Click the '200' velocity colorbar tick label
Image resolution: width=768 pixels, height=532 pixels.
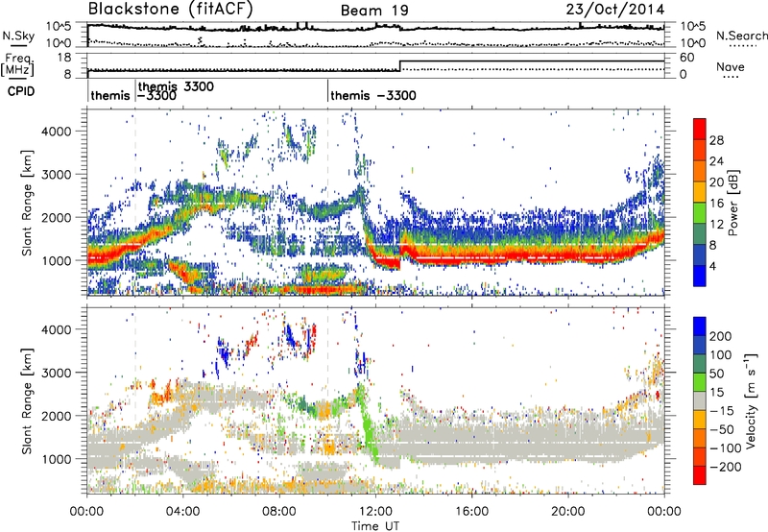721,336
